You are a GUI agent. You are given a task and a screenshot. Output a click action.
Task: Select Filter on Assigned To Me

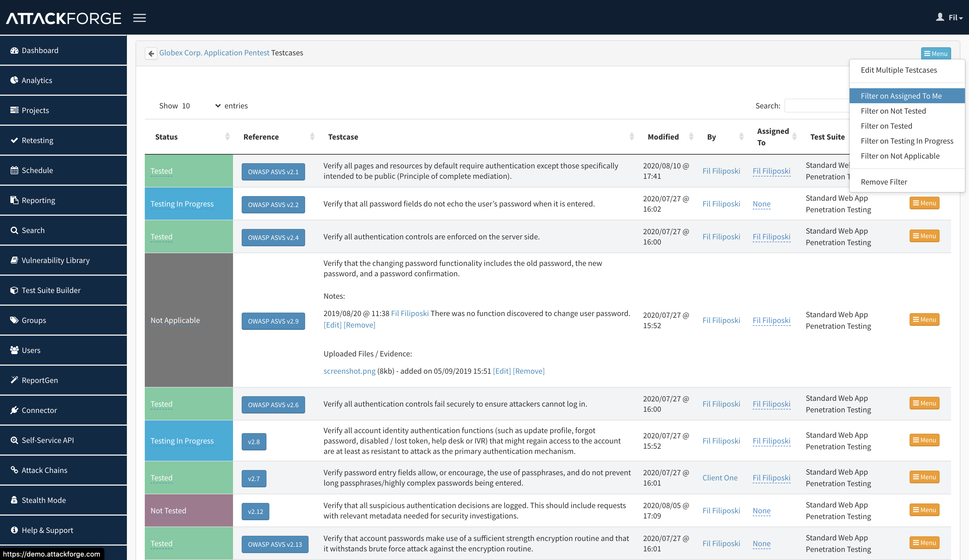coord(907,96)
